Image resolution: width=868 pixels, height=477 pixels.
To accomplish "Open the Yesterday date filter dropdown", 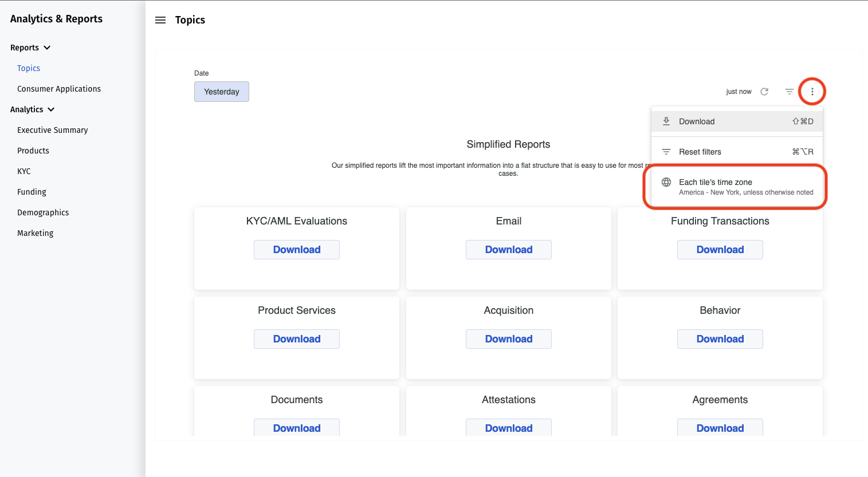I will (222, 92).
